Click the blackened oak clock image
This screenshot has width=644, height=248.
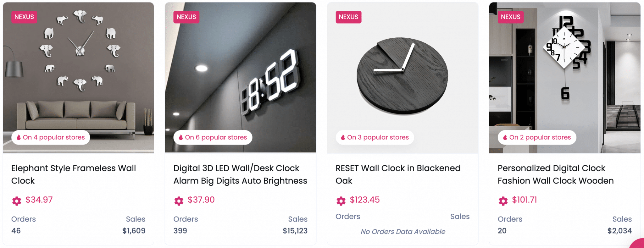[402, 75]
